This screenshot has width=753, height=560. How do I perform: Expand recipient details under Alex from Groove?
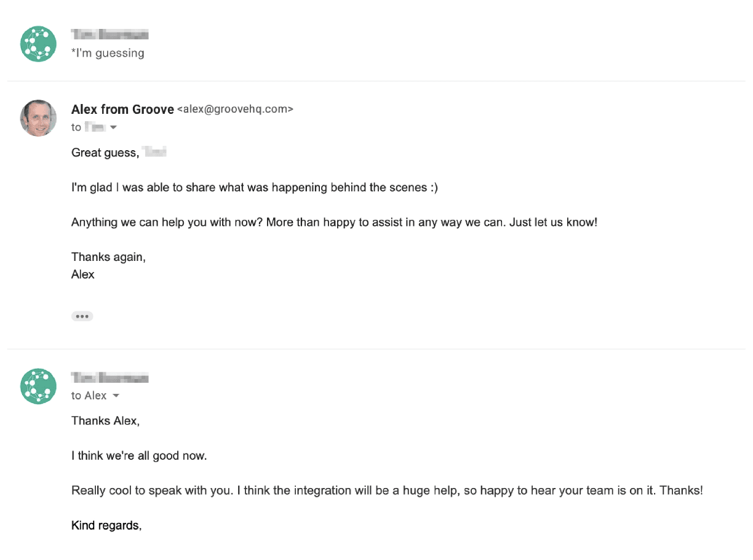tap(113, 127)
